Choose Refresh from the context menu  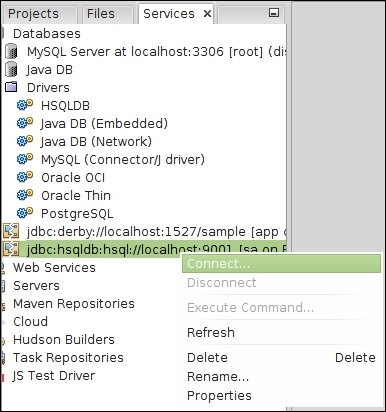coord(281,332)
